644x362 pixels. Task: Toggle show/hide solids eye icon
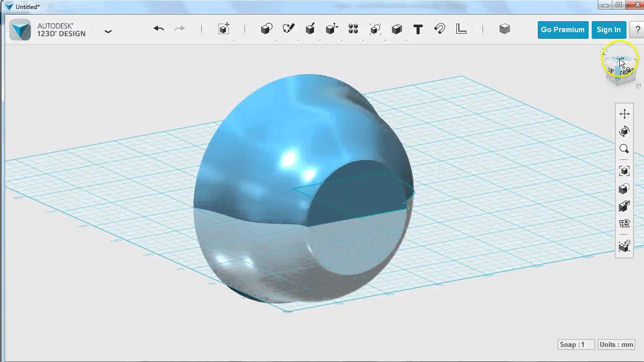pos(624,206)
